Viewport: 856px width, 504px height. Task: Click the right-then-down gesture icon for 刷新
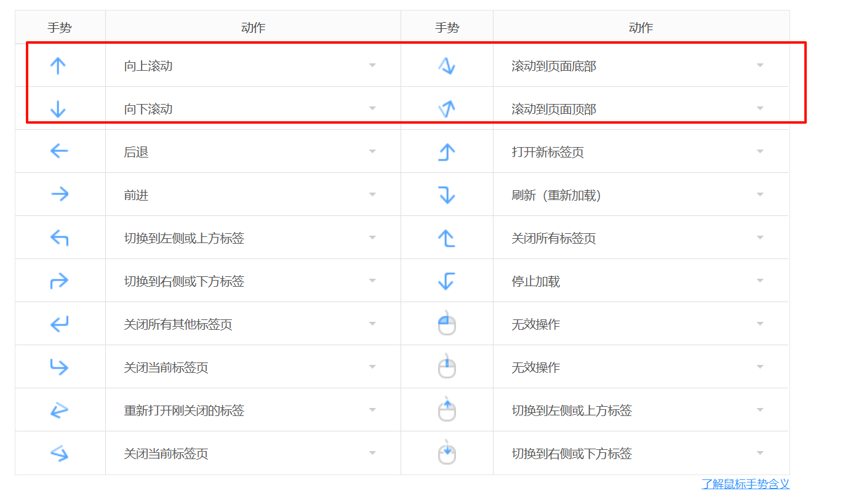(x=447, y=194)
